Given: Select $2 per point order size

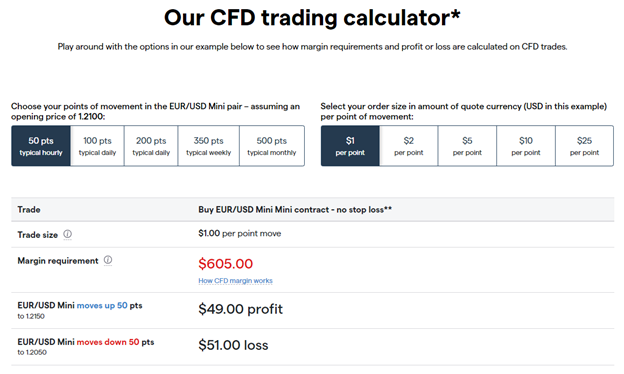Looking at the screenshot, I should tap(409, 146).
